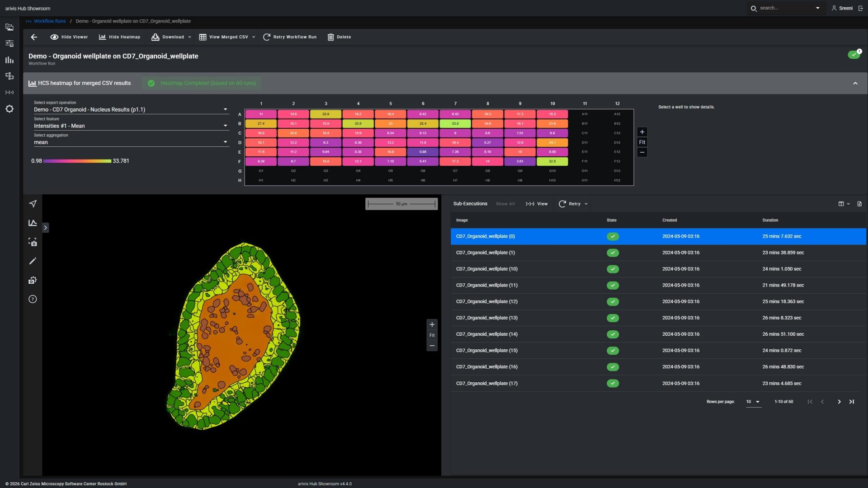Fit the heatmap plate to view
The height and width of the screenshot is (488, 868).
(642, 142)
